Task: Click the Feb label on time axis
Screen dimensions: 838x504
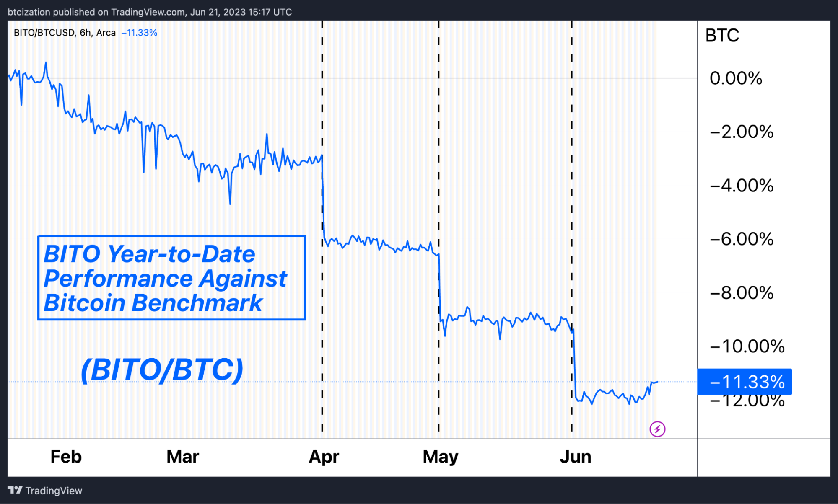Action: [x=66, y=457]
